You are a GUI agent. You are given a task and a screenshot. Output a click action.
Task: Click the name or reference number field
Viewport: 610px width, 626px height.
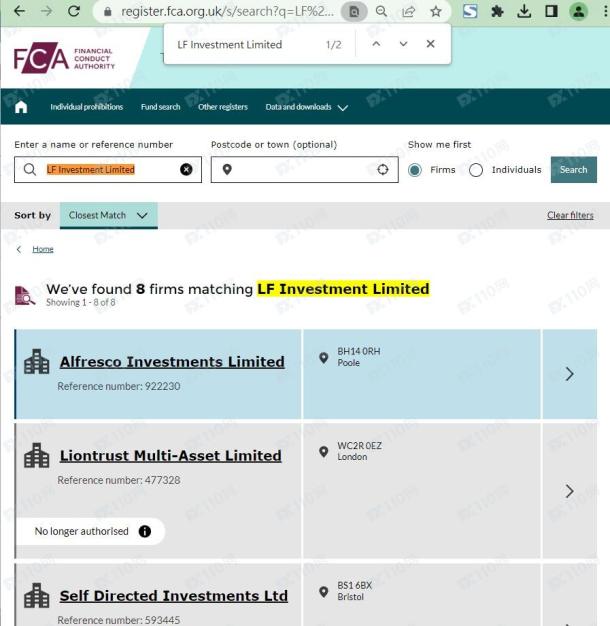[108, 170]
